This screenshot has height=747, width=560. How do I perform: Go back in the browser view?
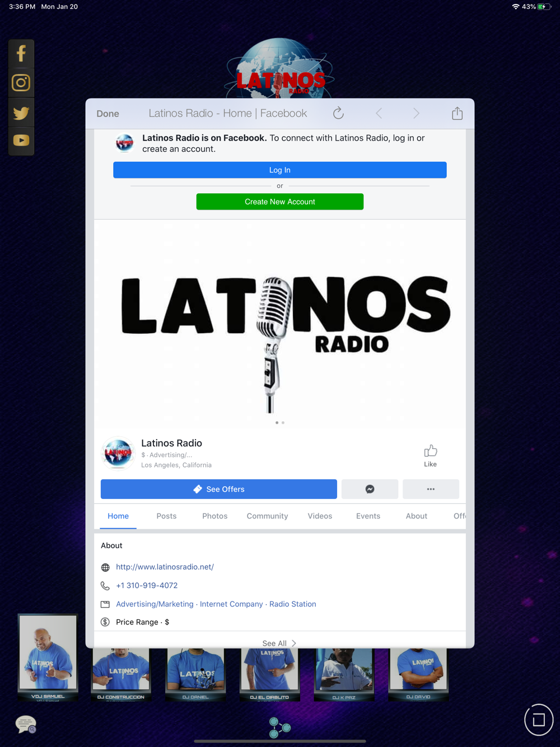pyautogui.click(x=379, y=114)
